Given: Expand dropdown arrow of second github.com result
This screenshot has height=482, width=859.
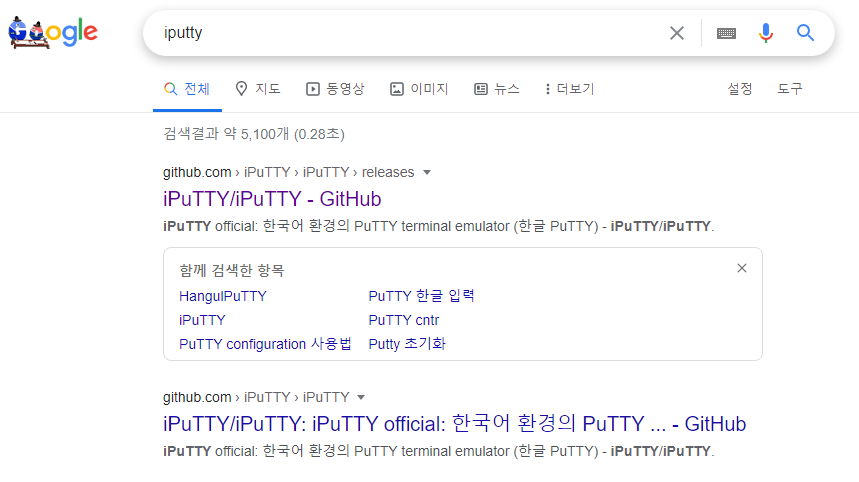Looking at the screenshot, I should tap(360, 398).
